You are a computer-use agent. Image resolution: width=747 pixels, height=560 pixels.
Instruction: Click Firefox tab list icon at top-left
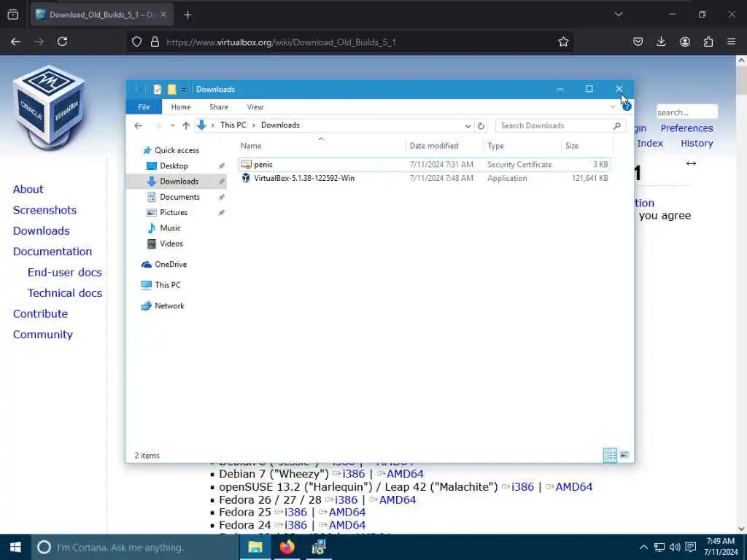(x=13, y=15)
